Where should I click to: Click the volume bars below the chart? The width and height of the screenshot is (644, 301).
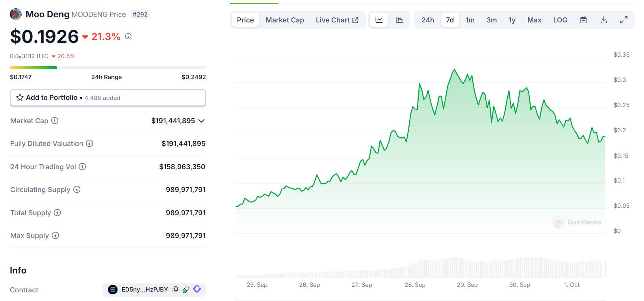pos(420,268)
